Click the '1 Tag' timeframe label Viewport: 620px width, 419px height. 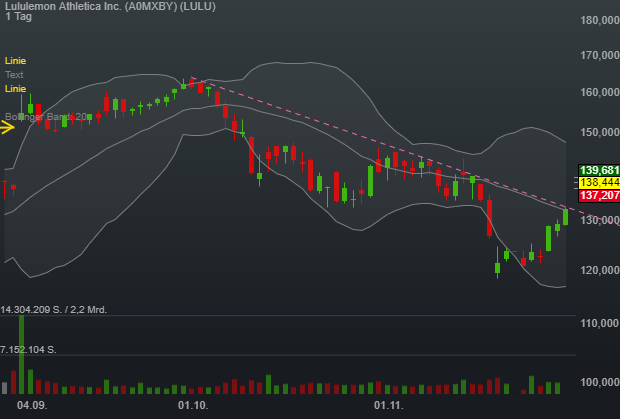tap(19, 17)
